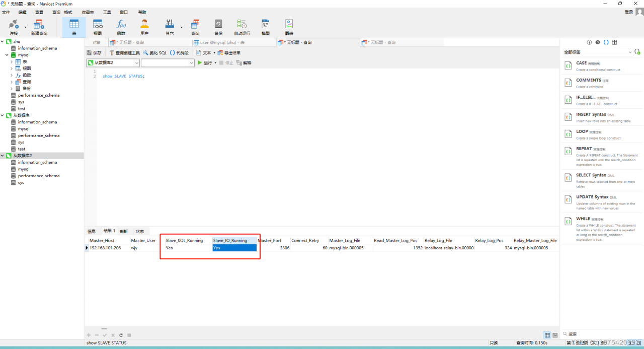This screenshot has width=644, height=349.
Task: Select the code snippets braces icon
Action: [606, 42]
